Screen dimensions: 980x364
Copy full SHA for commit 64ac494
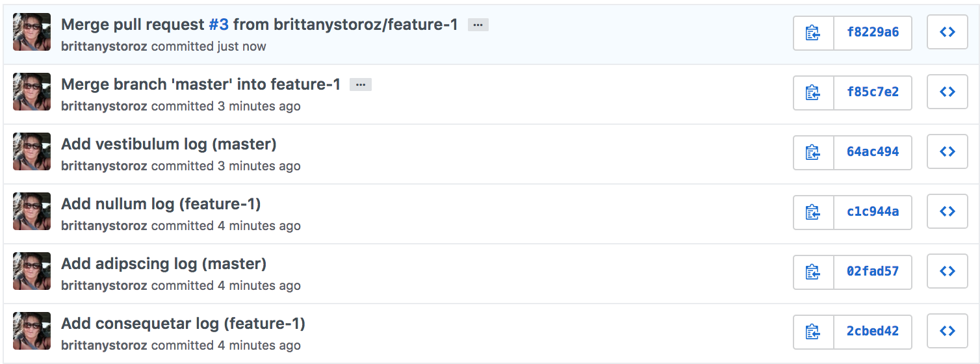[x=813, y=152]
